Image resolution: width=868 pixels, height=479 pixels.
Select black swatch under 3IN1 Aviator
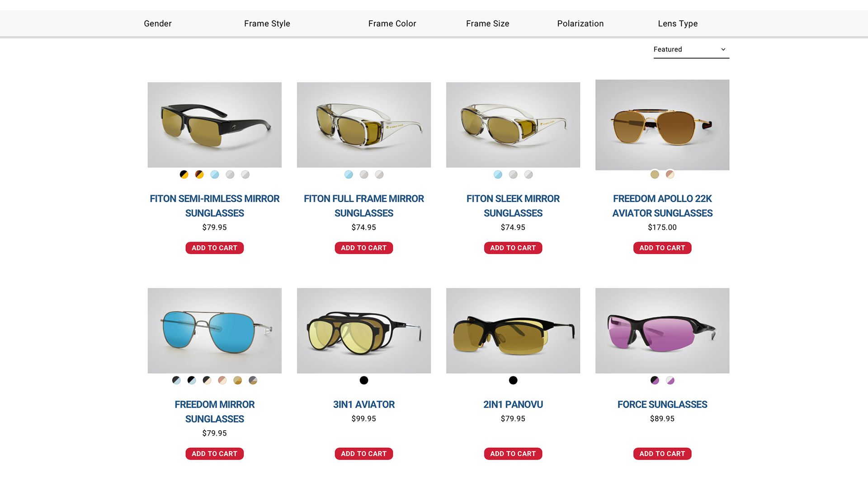(x=364, y=380)
